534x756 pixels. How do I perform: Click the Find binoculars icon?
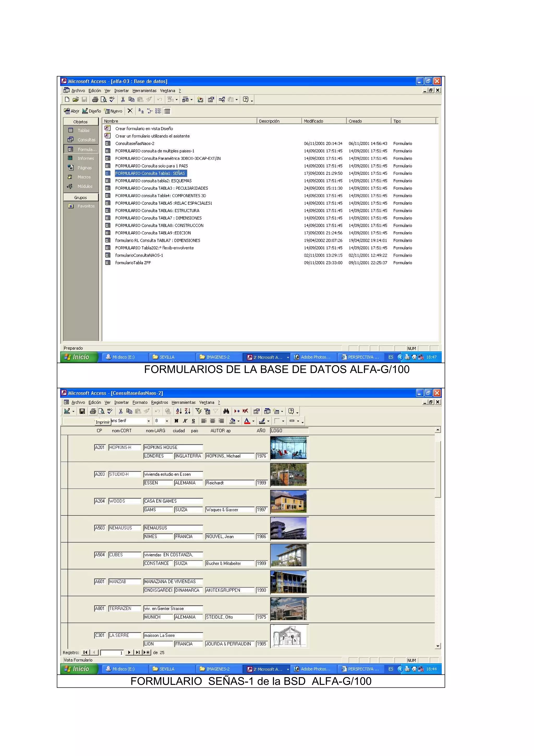coord(226,411)
